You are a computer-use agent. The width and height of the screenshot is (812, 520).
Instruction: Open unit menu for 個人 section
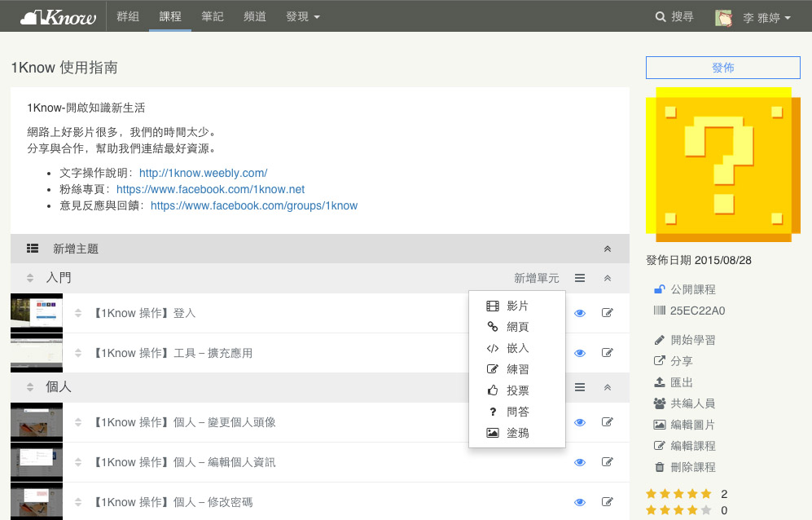[x=580, y=387]
